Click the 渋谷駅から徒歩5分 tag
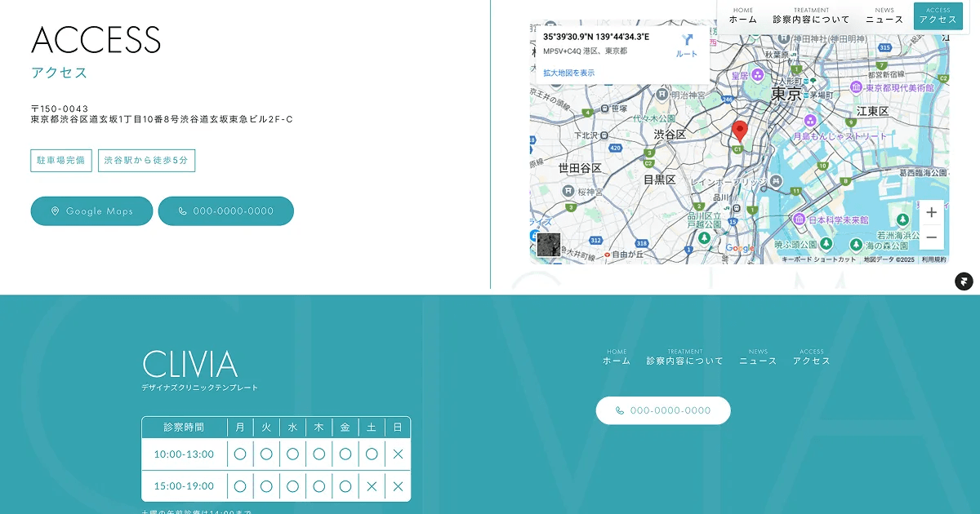This screenshot has height=514, width=980. (x=146, y=160)
